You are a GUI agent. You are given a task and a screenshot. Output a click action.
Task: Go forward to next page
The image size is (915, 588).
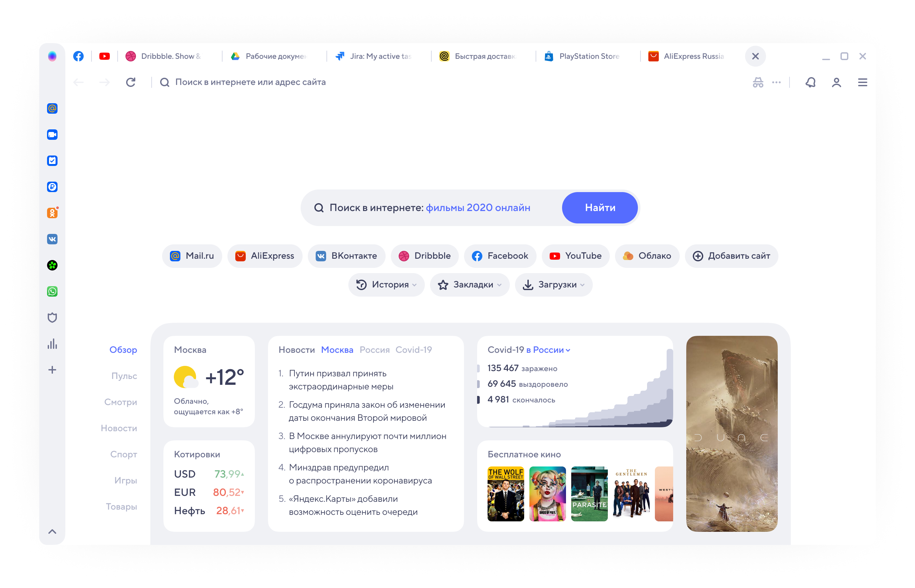click(x=104, y=82)
